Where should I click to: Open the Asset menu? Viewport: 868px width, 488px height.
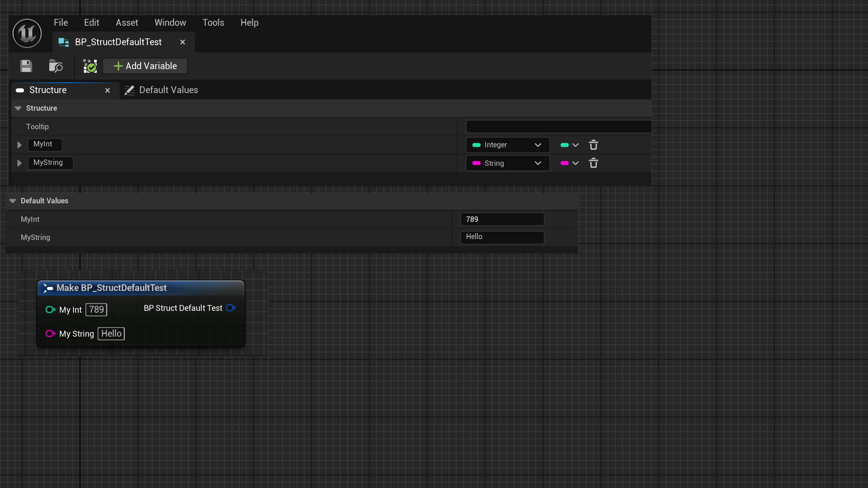127,23
